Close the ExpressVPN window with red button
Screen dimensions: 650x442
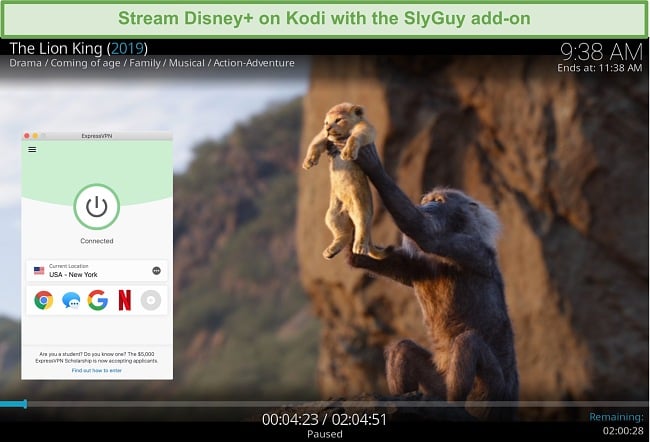[x=27, y=136]
